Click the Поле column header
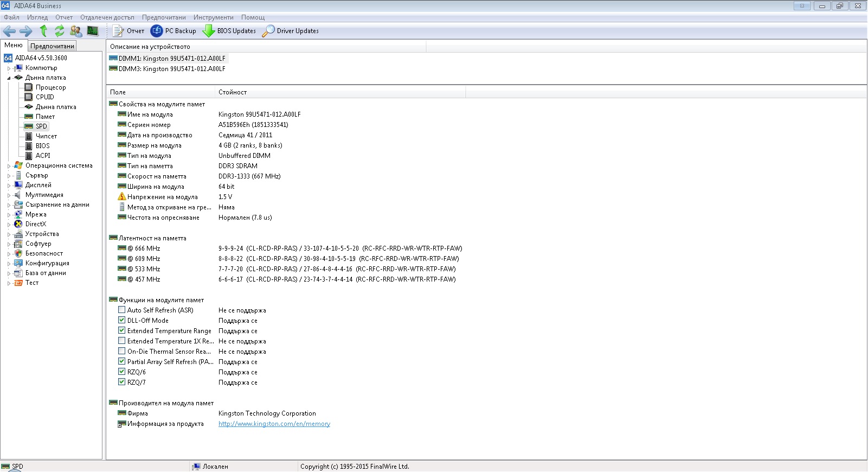 click(x=160, y=92)
